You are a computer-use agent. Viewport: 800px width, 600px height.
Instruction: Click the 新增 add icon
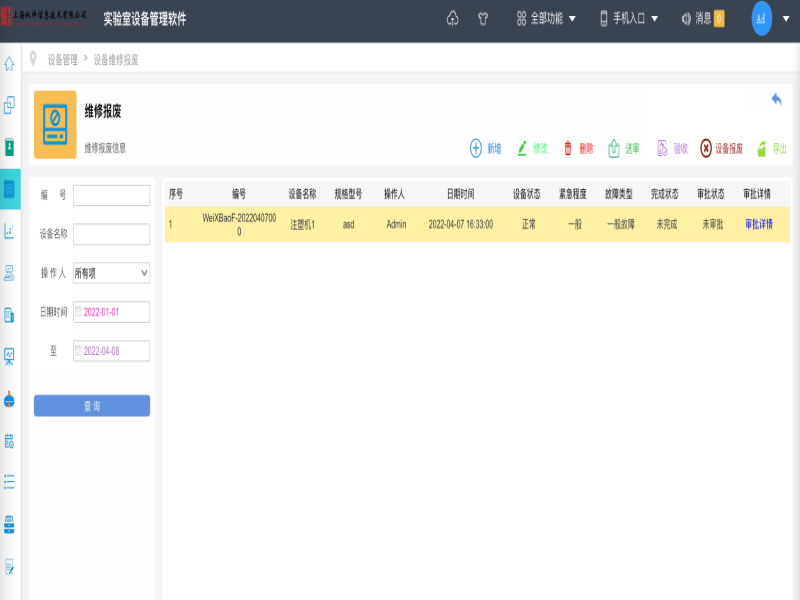pyautogui.click(x=476, y=149)
